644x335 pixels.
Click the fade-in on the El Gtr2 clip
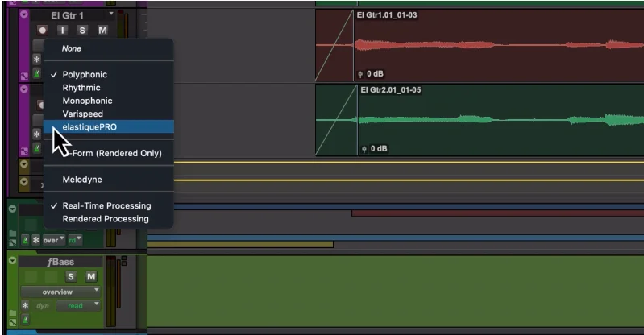click(x=336, y=120)
